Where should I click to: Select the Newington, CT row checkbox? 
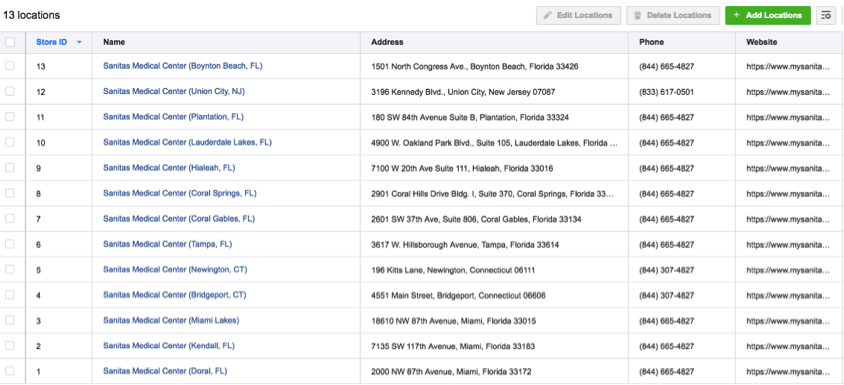pos(10,269)
